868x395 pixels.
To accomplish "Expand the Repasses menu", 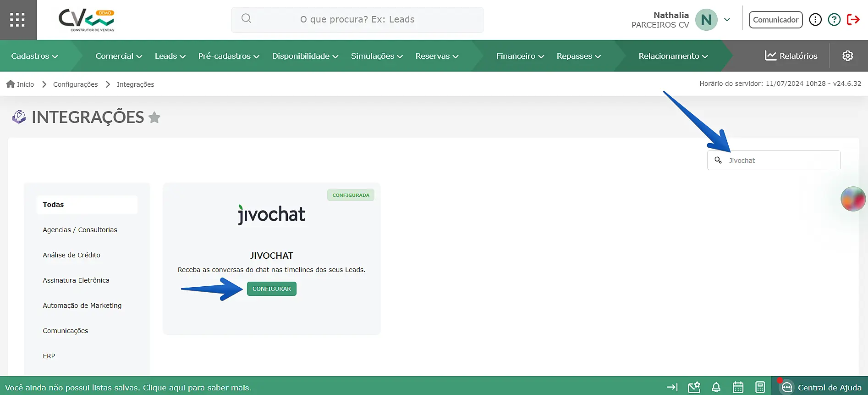I will 579,56.
